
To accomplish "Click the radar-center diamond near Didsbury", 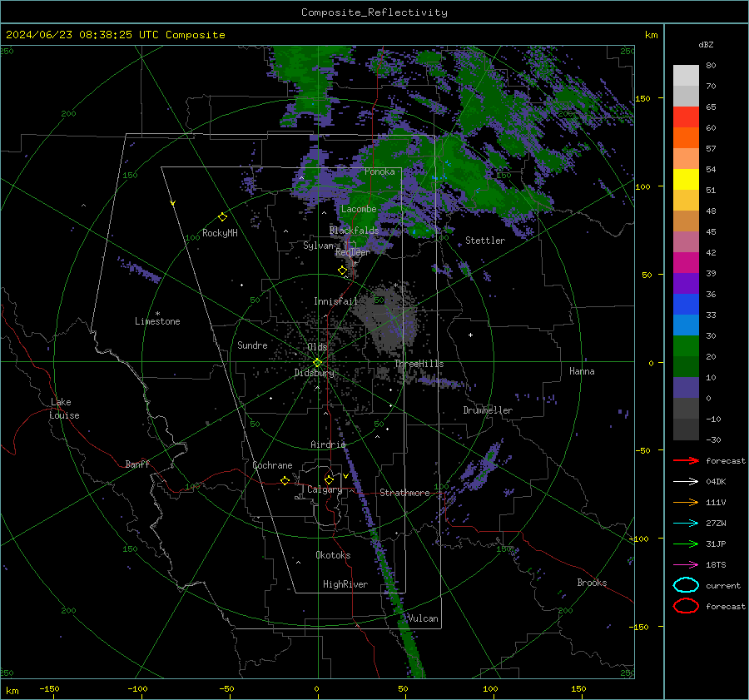I will [317, 363].
